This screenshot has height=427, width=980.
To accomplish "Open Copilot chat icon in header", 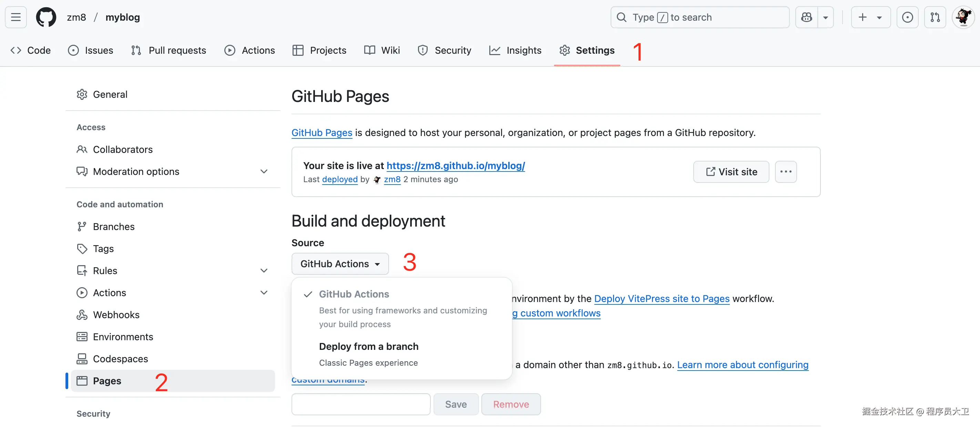I will 806,17.
